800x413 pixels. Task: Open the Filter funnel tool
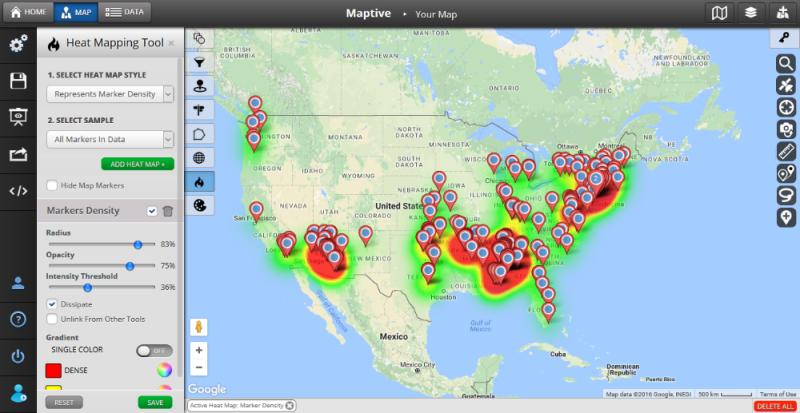[x=199, y=63]
